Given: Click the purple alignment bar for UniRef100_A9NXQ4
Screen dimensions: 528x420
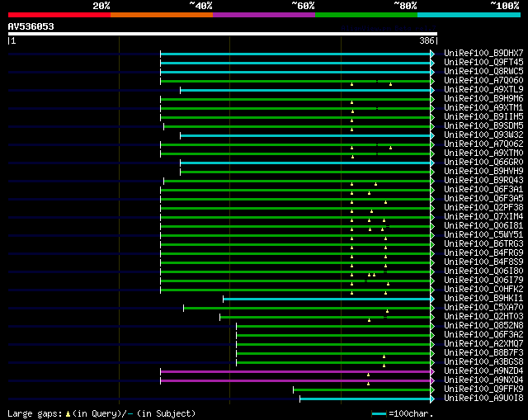Looking at the screenshot, I should (x=295, y=381).
